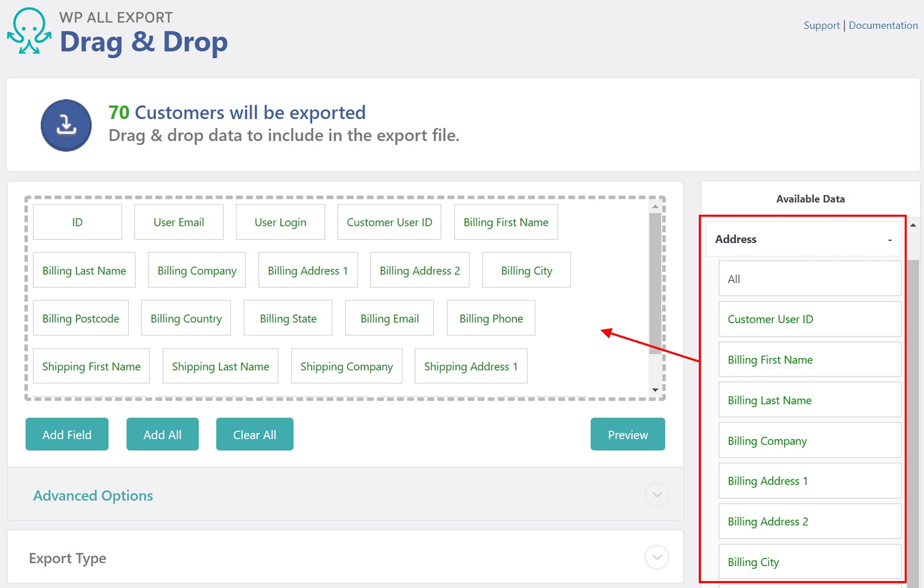The height and width of the screenshot is (588, 924).
Task: Select the User Email field in export list
Action: coord(178,222)
